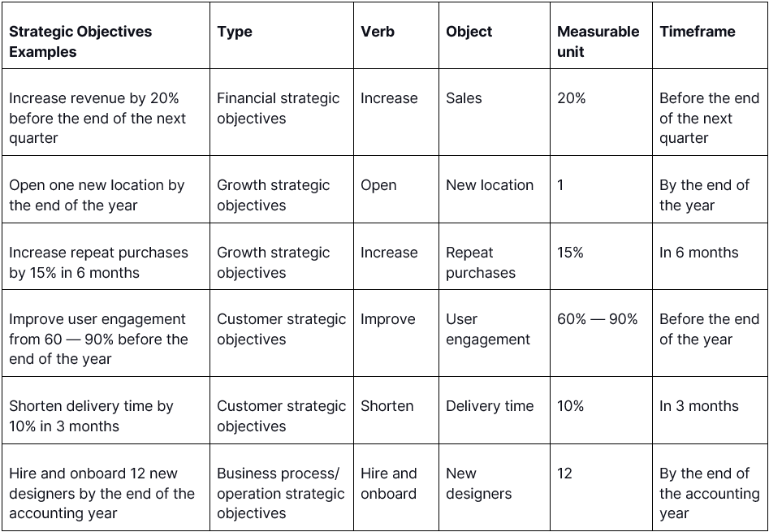This screenshot has width=769, height=532.
Task: Click the 'Verb' header cell
Action: point(396,35)
